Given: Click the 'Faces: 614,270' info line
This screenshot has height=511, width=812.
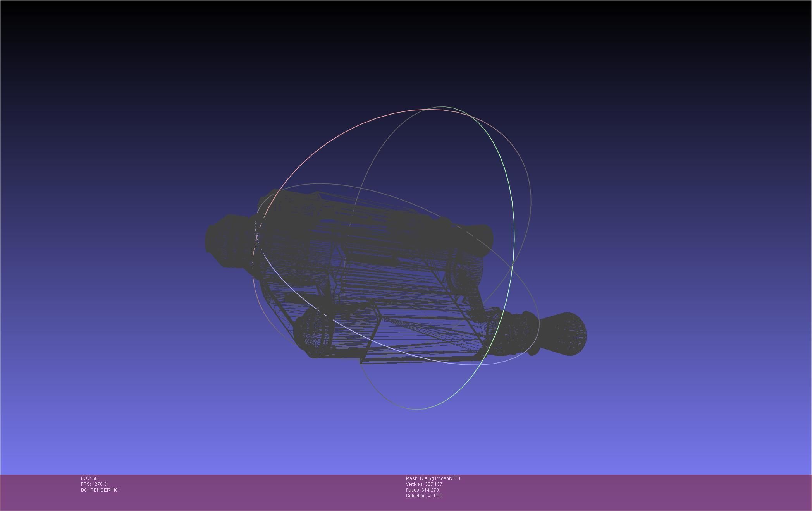Looking at the screenshot, I should pos(422,490).
